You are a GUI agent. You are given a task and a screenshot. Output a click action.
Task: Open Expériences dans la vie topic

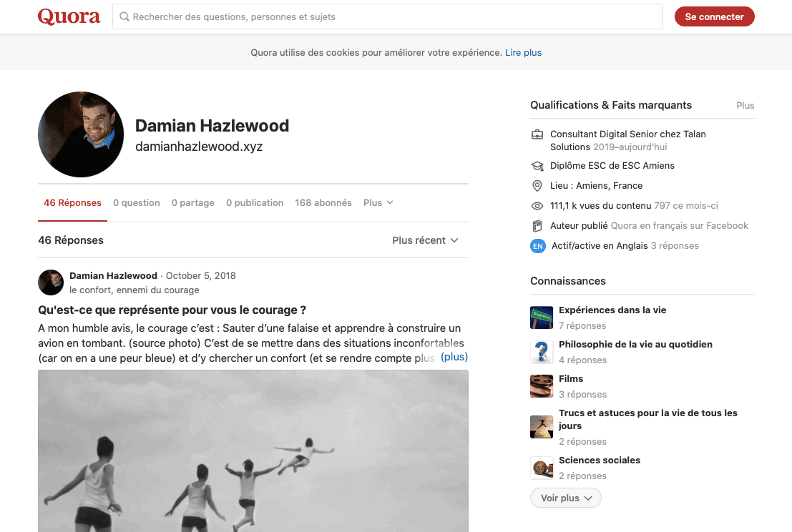coord(612,310)
